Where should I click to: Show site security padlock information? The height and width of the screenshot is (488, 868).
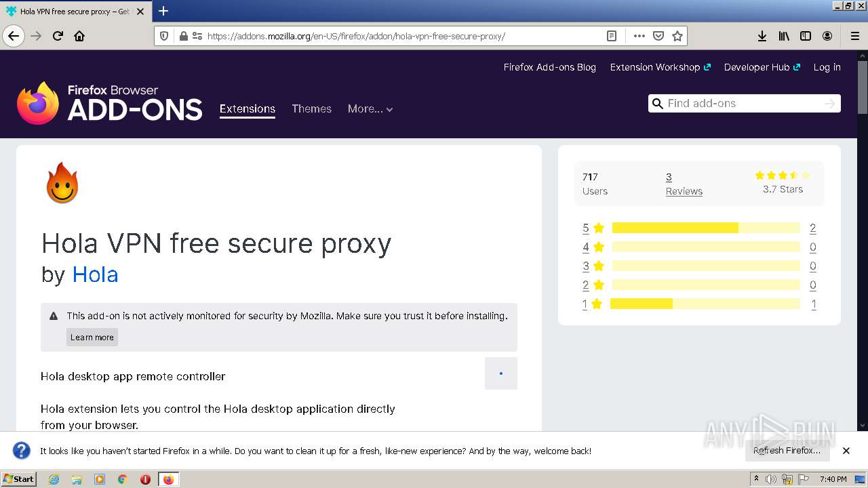(183, 36)
